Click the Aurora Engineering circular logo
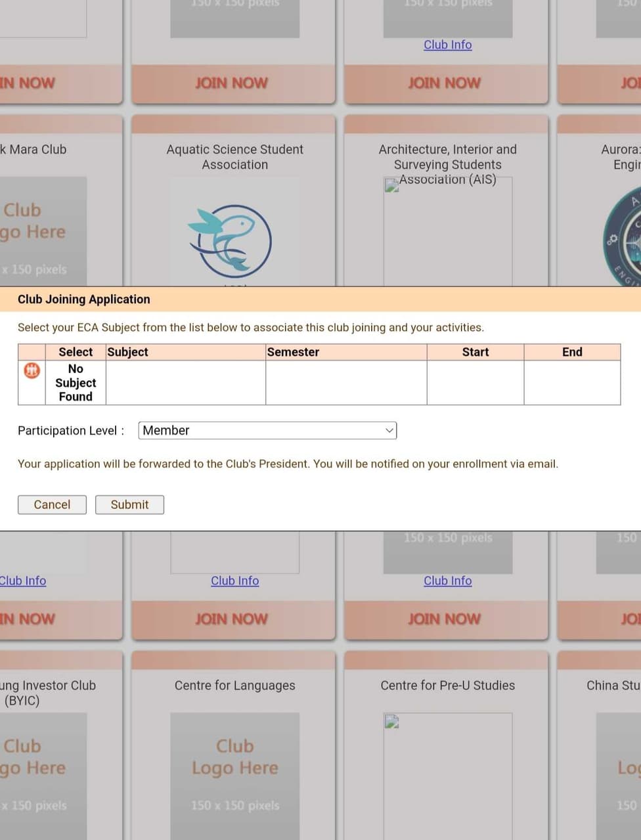This screenshot has height=840, width=641. 623,242
